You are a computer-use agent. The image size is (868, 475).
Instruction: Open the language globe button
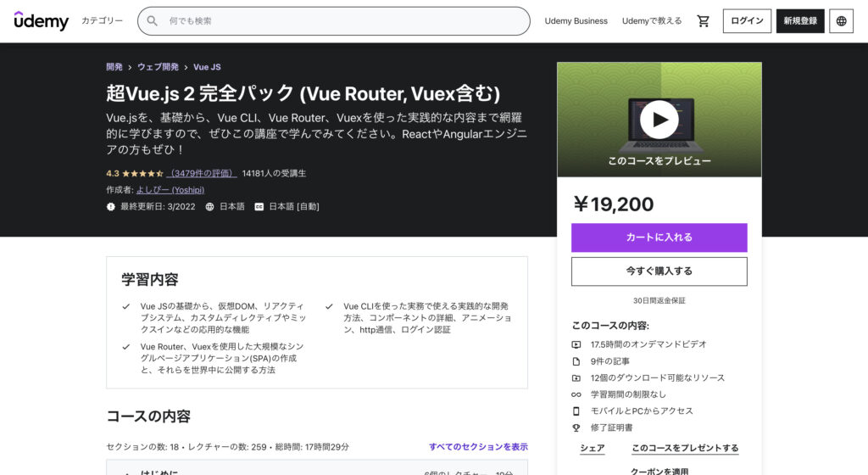[x=841, y=21]
